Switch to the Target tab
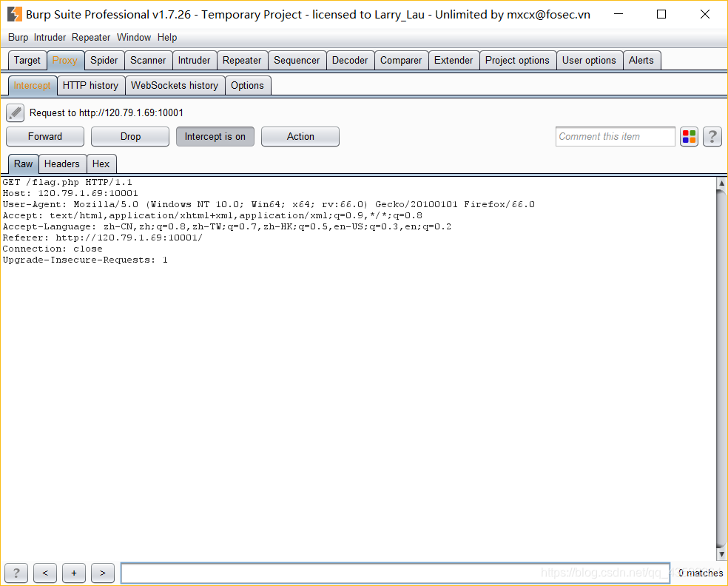 point(27,61)
